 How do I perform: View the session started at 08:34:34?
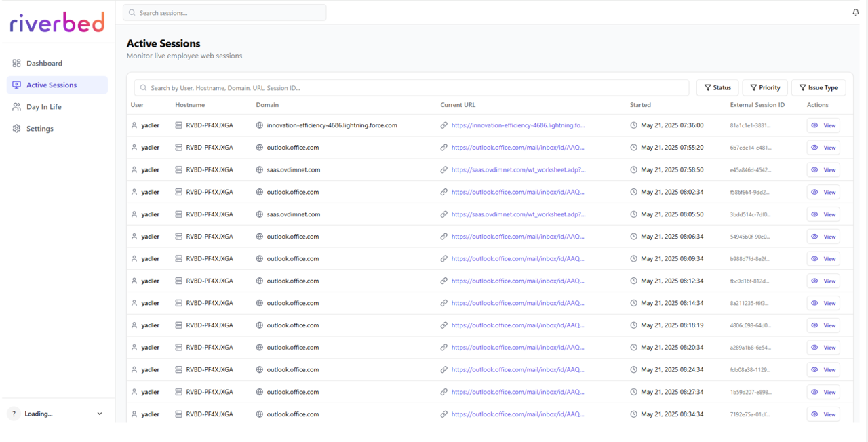(823, 414)
